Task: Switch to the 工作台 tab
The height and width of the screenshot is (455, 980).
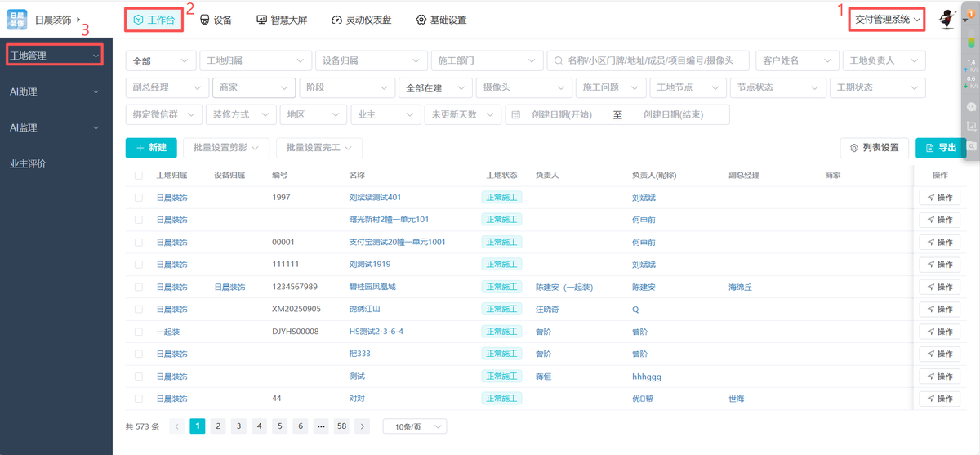Action: [154, 19]
